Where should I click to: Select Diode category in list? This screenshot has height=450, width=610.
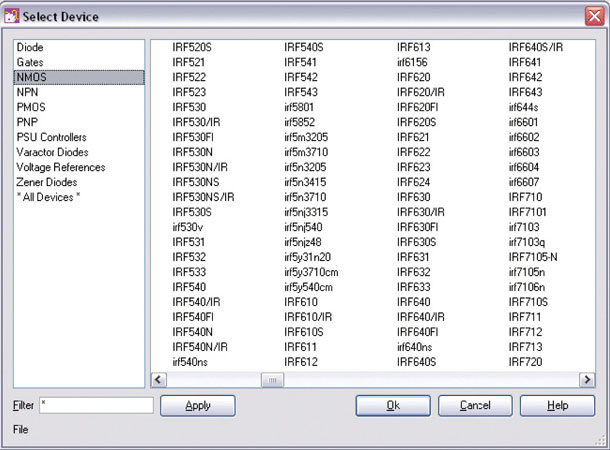coord(31,47)
